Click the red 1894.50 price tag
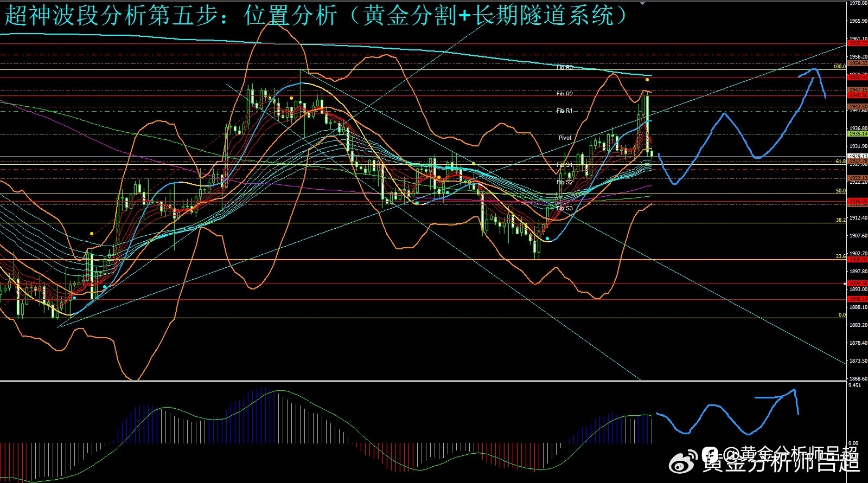This screenshot has width=868, height=483. [x=858, y=283]
